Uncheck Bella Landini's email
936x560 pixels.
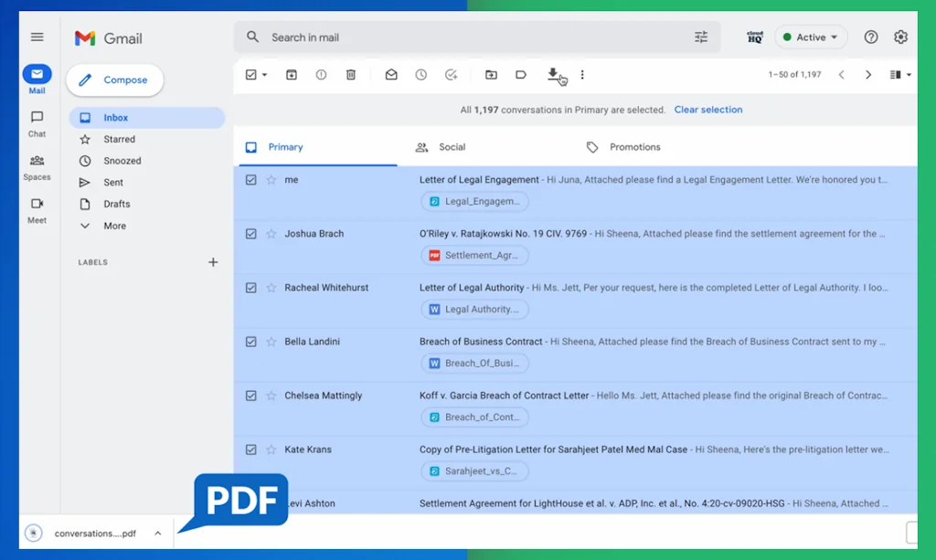coord(251,342)
